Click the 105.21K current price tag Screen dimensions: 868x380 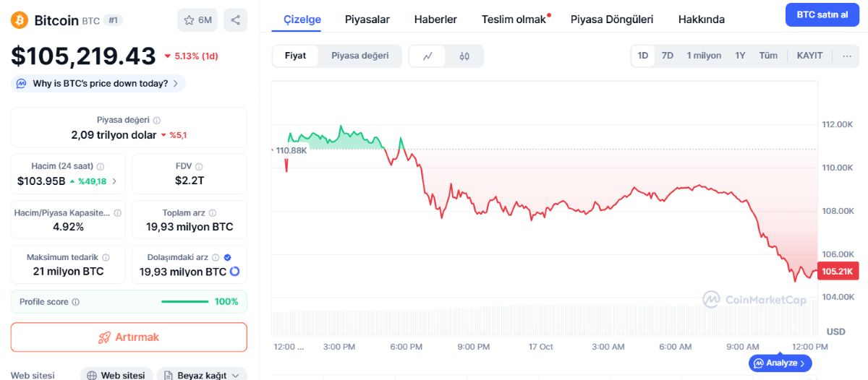click(x=838, y=272)
